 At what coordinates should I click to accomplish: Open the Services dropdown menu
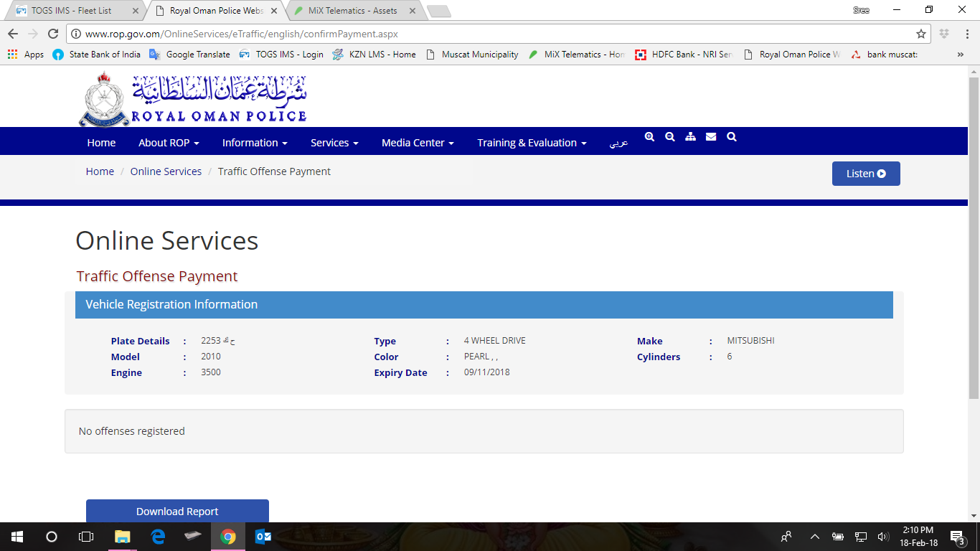[334, 143]
